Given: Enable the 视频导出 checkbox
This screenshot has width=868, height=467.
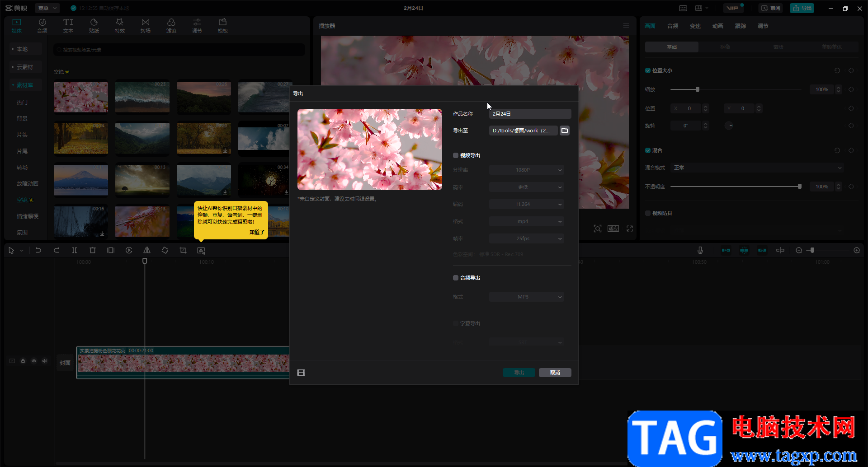Looking at the screenshot, I should coord(456,155).
